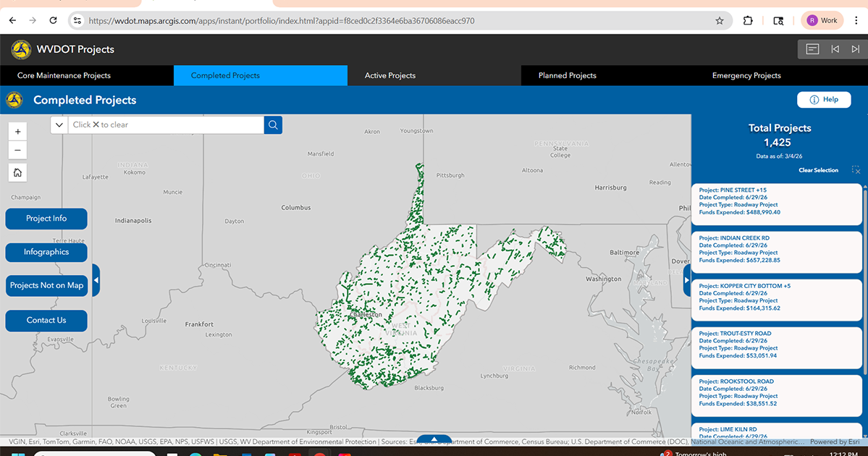Open the Help button
Screen dimensions: 868x456
coord(824,100)
